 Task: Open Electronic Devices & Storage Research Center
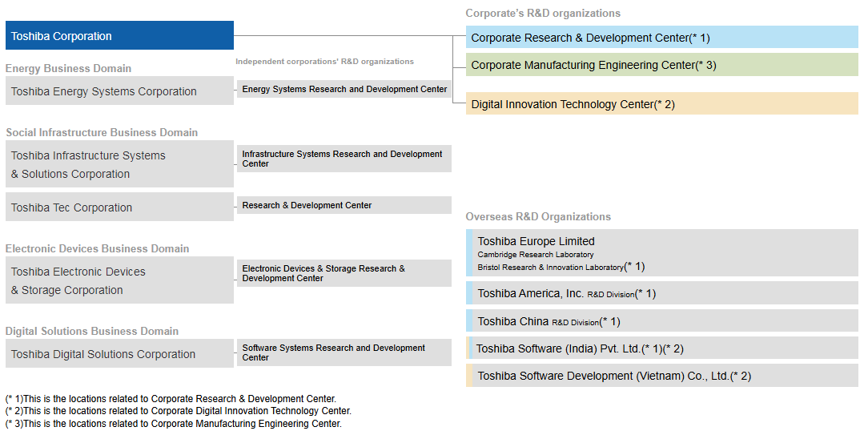point(344,273)
